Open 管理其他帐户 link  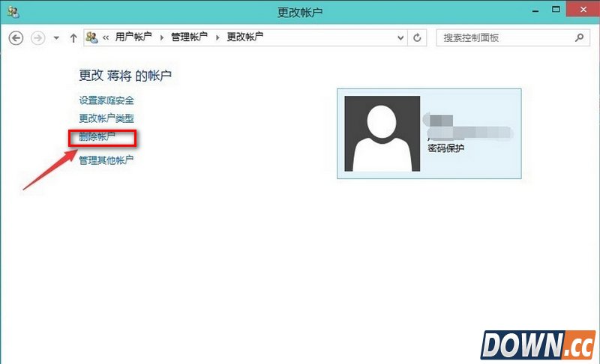pos(106,160)
